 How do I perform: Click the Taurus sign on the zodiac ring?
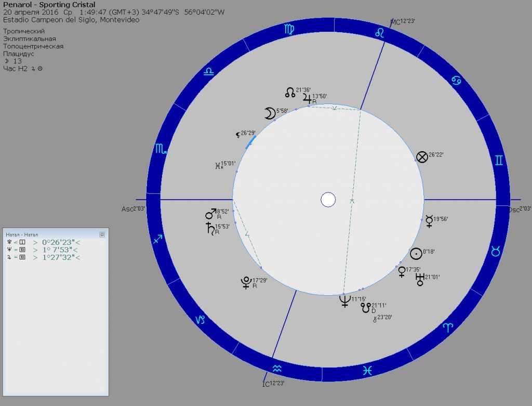tap(496, 251)
